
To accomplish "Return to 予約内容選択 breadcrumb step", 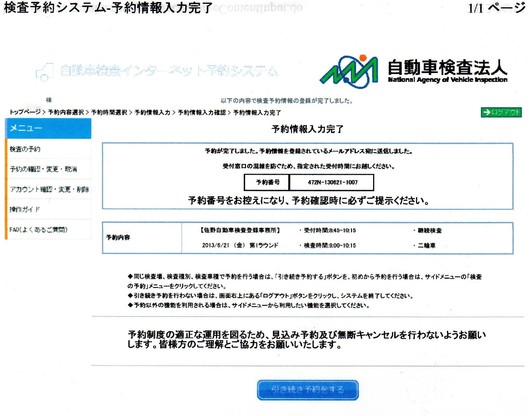I will tap(66, 112).
